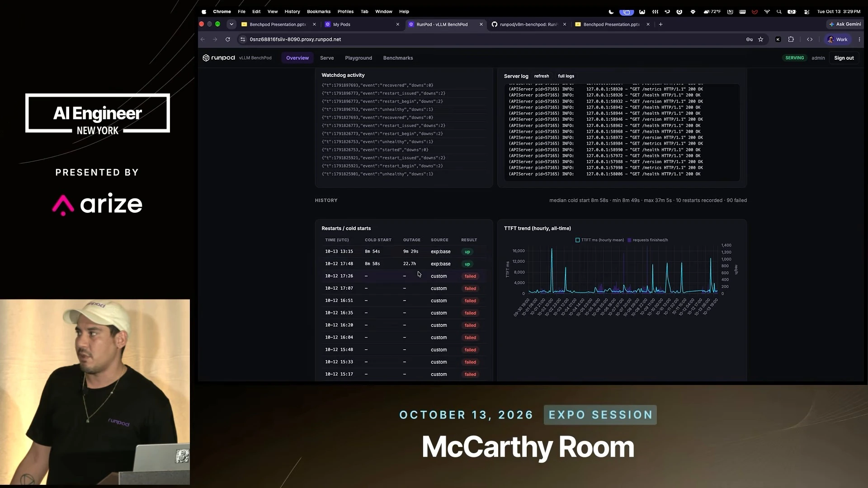Select the Overview tab

(297, 58)
